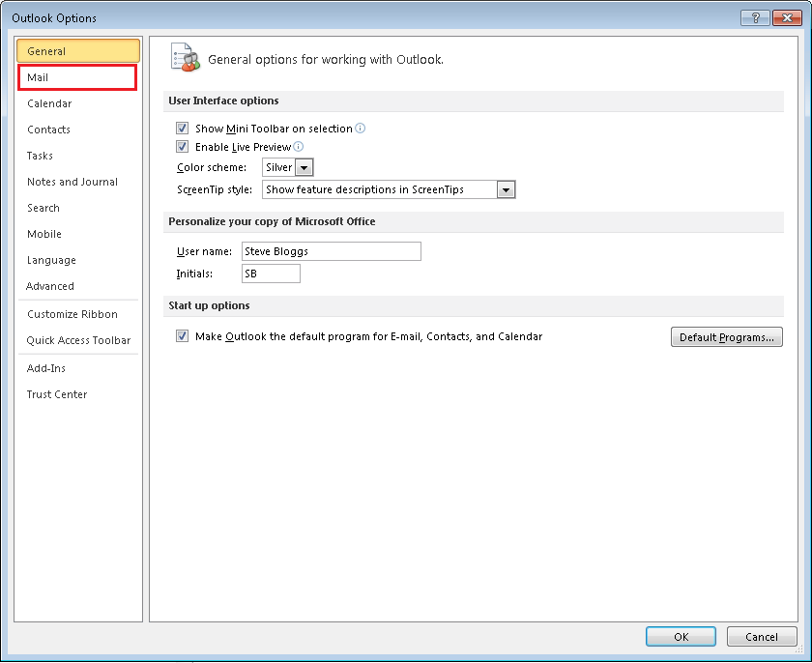Open the Add-Ins category
This screenshot has height=663, width=812.
78,368
